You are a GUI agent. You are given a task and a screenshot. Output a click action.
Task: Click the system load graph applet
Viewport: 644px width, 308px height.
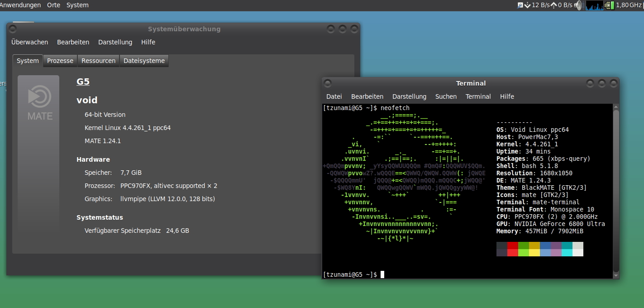[x=595, y=5]
